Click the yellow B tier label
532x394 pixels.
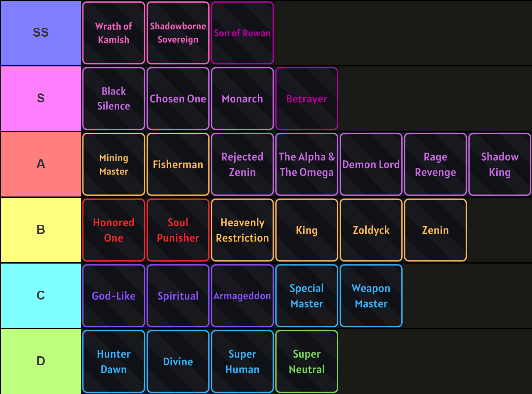(x=41, y=230)
